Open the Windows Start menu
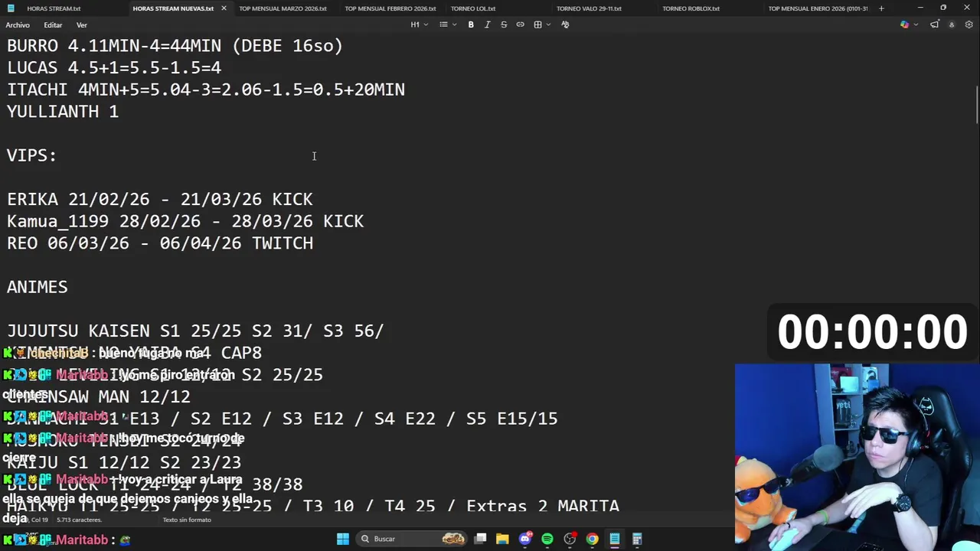This screenshot has width=980, height=551. point(343,539)
